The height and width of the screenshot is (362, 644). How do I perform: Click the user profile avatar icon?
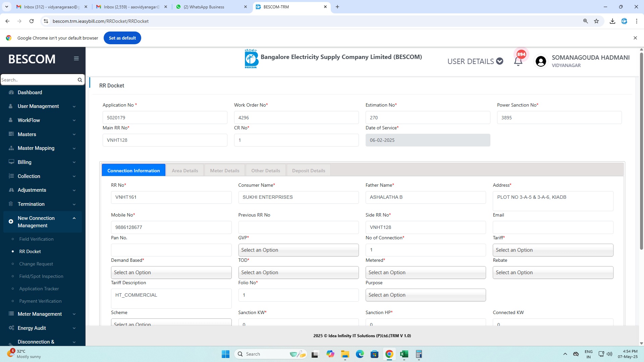point(541,61)
